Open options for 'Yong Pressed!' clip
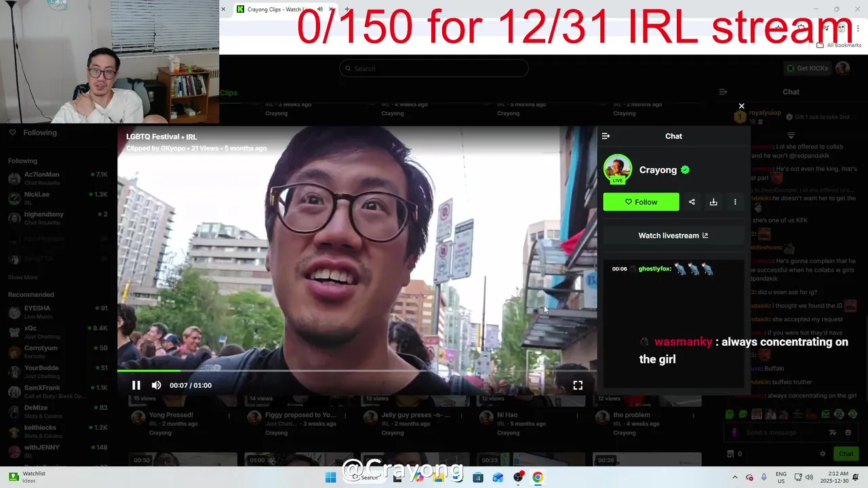Image resolution: width=868 pixels, height=488 pixels. point(229,415)
